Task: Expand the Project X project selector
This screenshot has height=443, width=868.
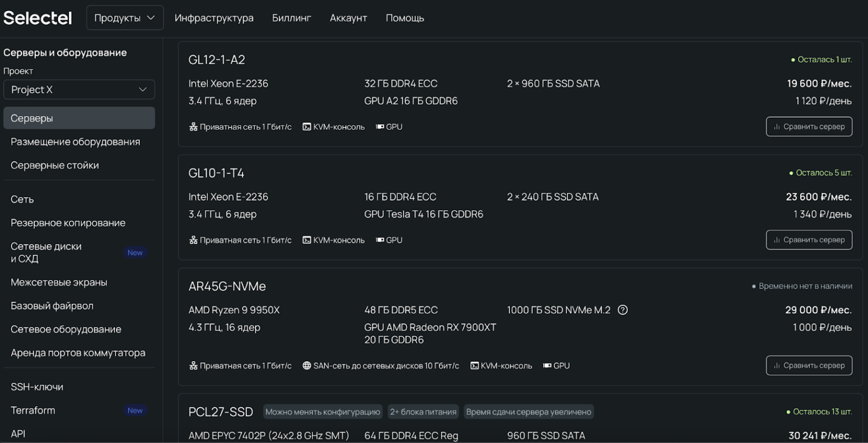Action: click(79, 89)
